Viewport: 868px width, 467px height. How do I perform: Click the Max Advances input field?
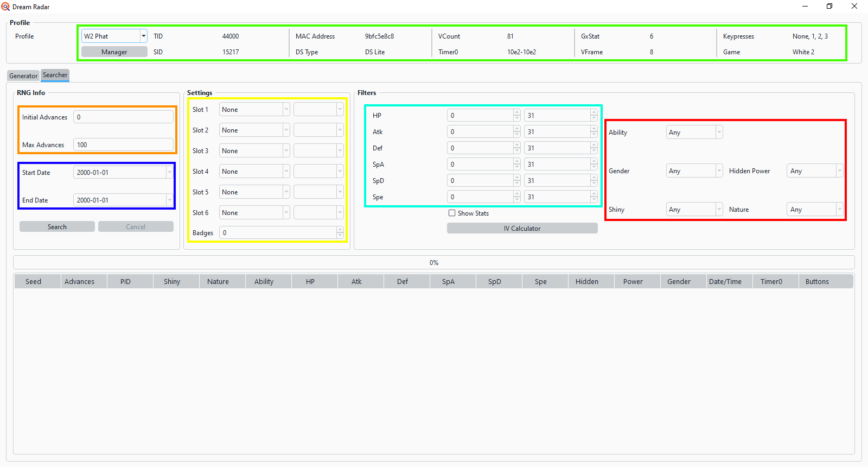coord(124,145)
